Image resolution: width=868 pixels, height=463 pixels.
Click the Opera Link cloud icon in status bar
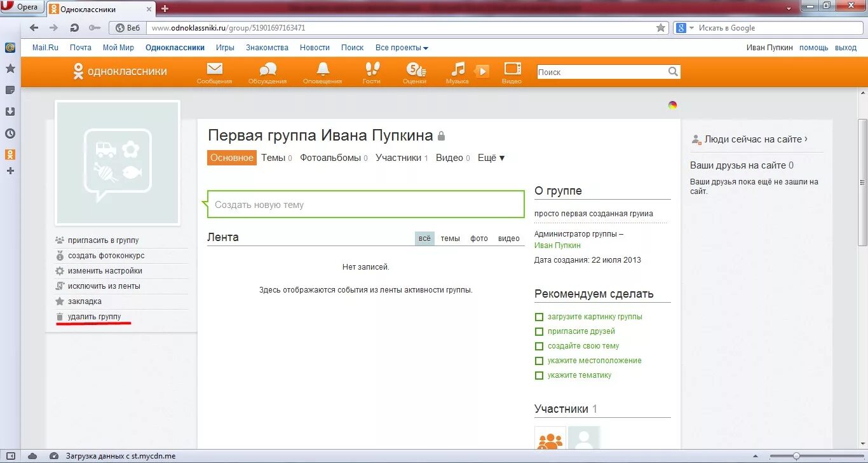coord(32,456)
